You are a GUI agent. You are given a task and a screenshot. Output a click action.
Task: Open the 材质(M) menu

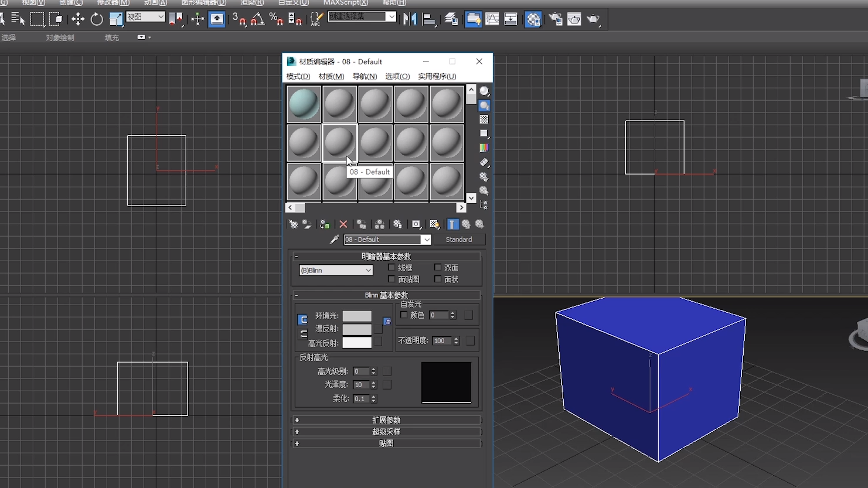coord(331,77)
